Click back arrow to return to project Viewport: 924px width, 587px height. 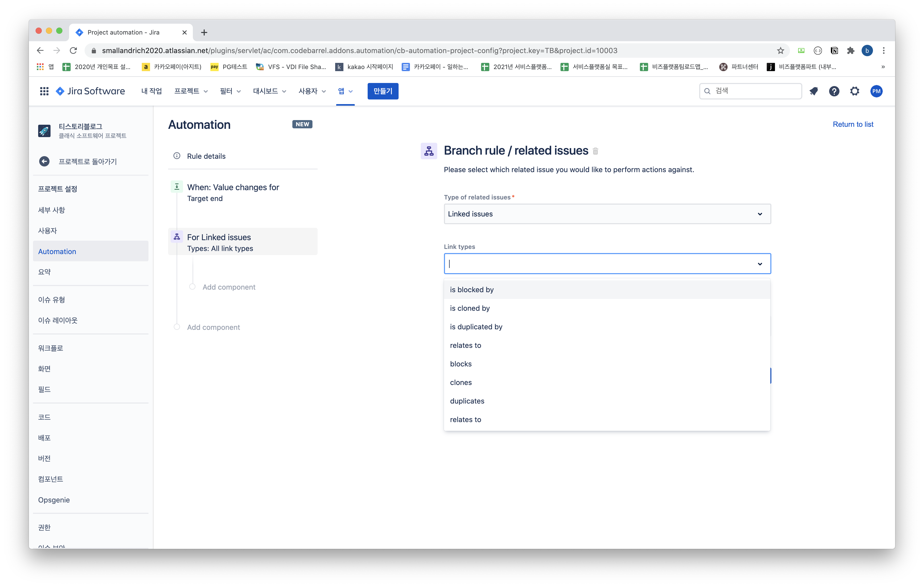click(x=45, y=161)
